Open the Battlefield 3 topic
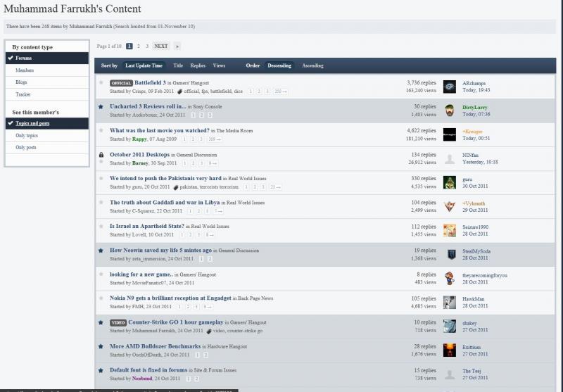 (x=150, y=82)
